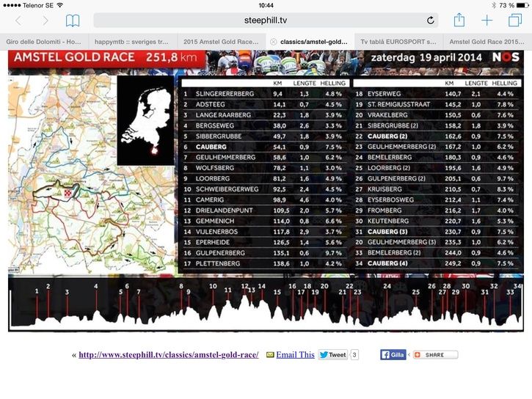Viewport: 532px width, 399px height.
Task: Select SCHWEIBERGERWEG climb row
Action: pyautogui.click(x=265, y=189)
